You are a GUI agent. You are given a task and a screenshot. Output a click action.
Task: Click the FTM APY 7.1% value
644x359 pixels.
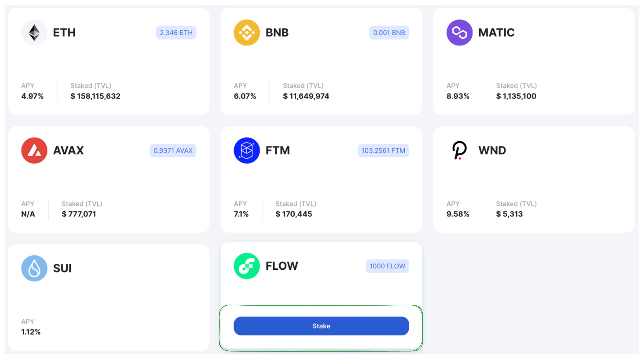tap(241, 214)
